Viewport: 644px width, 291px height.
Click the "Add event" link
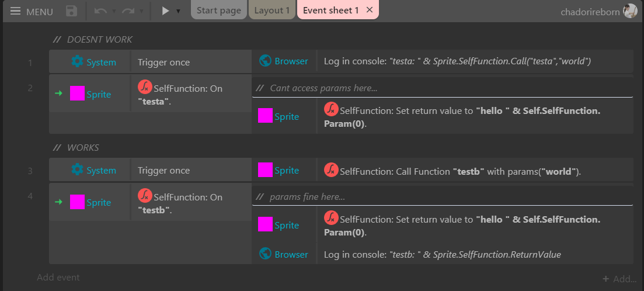(58, 278)
